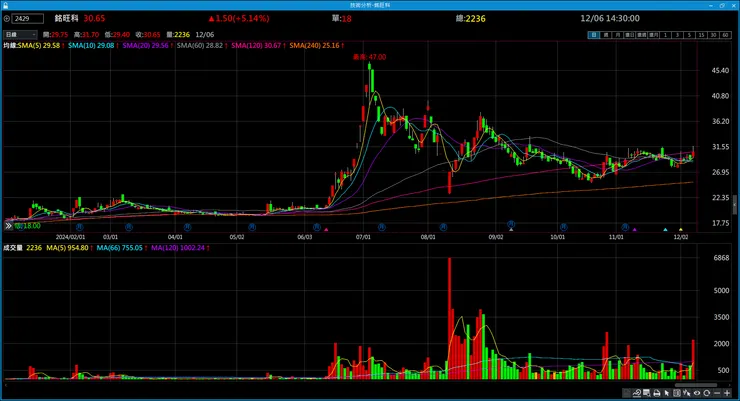Select the 3-minute period tab
The image size is (740, 401).
click(677, 35)
